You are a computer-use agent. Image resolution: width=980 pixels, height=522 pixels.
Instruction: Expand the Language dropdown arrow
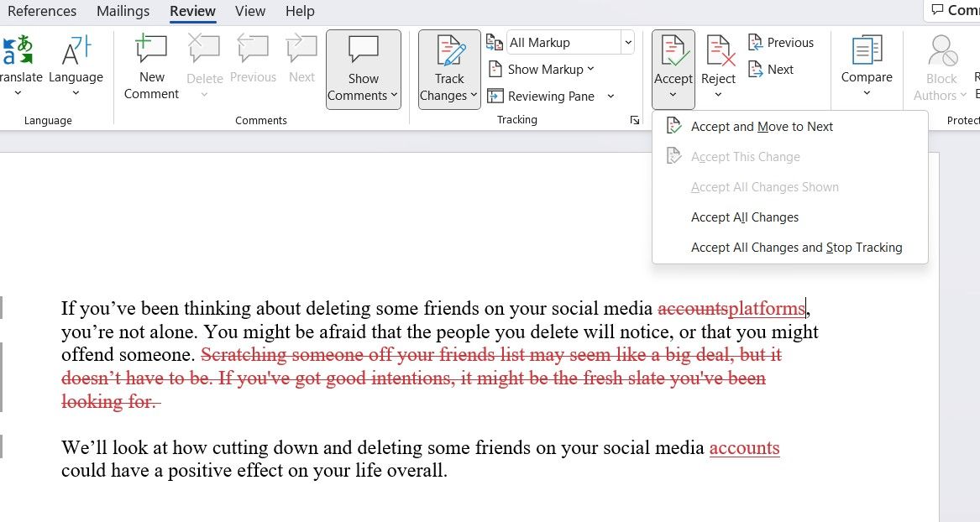[76, 94]
